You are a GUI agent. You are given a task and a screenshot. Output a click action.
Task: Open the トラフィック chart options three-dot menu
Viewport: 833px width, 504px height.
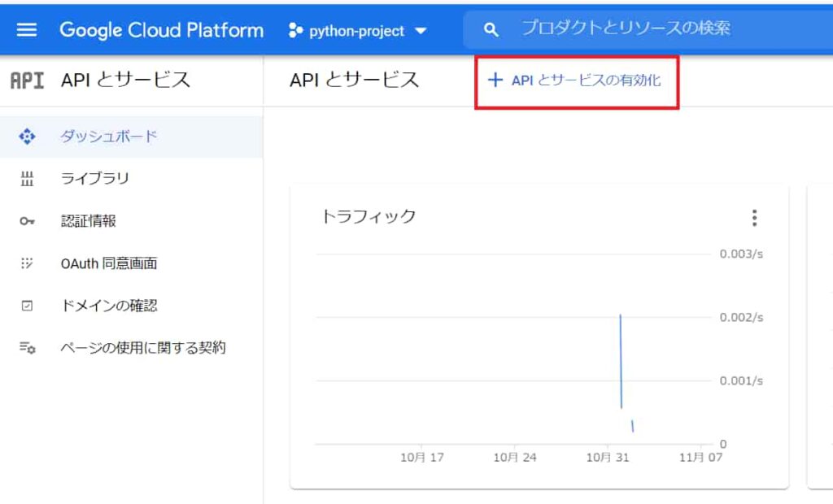click(755, 218)
